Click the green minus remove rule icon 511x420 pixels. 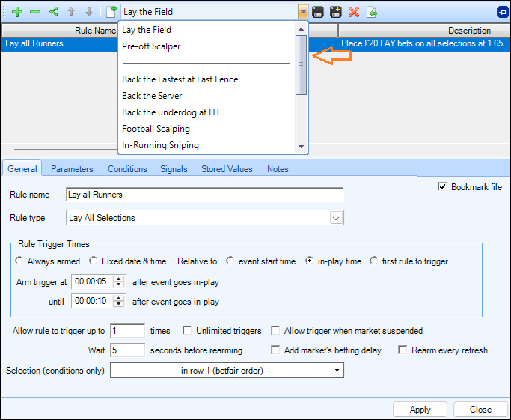(x=35, y=12)
